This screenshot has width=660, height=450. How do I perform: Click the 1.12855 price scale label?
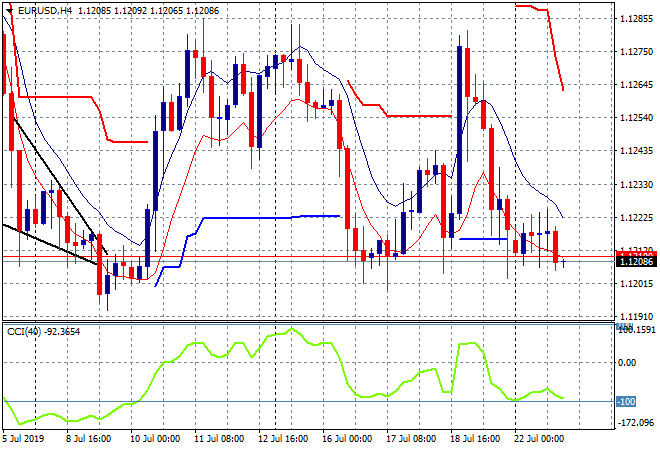coord(636,19)
